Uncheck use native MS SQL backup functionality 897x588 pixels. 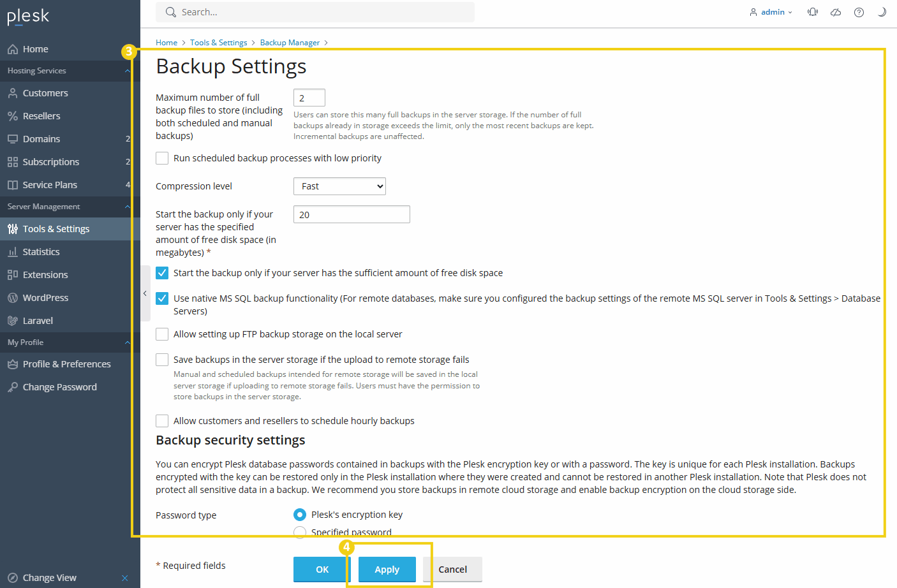click(162, 298)
